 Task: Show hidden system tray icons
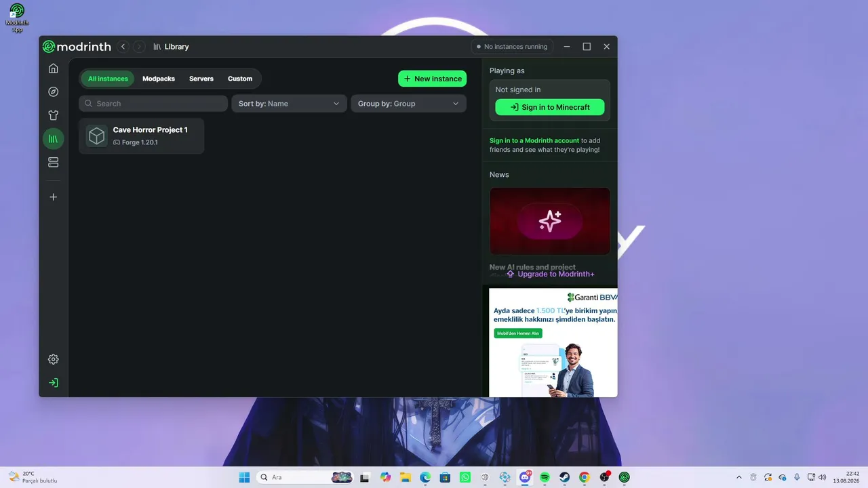[739, 477]
